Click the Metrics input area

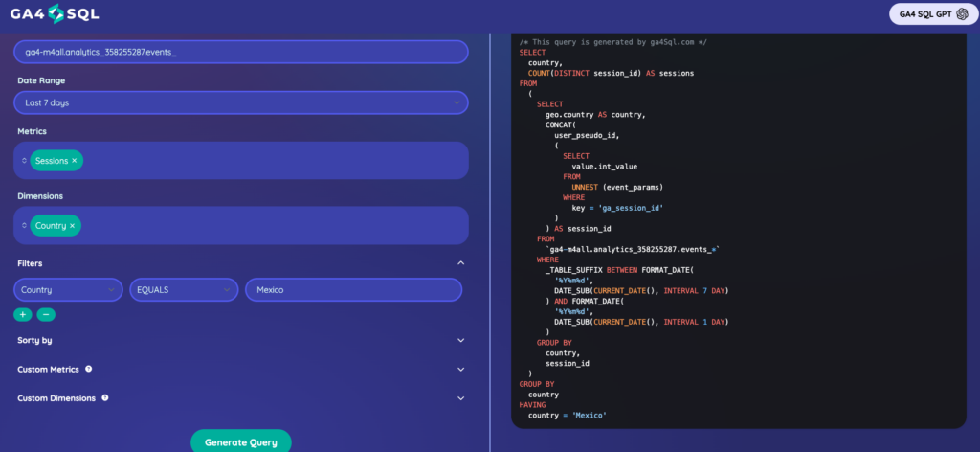[240, 161]
